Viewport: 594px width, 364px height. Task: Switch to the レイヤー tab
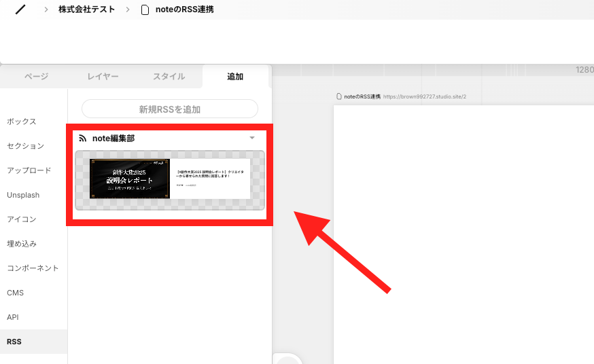pos(103,77)
